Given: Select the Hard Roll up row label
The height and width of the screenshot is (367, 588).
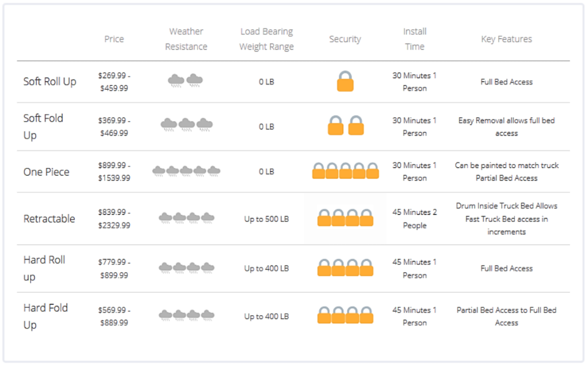Looking at the screenshot, I should (44, 268).
